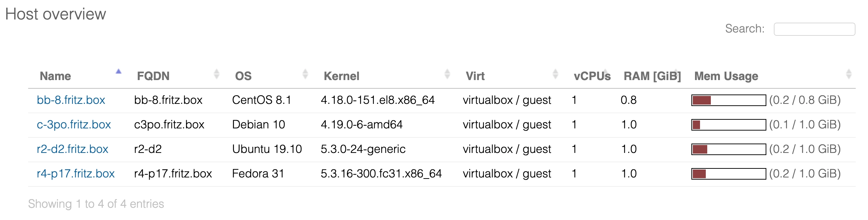Sort the table by the vCPUs header
The width and height of the screenshot is (868, 220).
click(591, 76)
